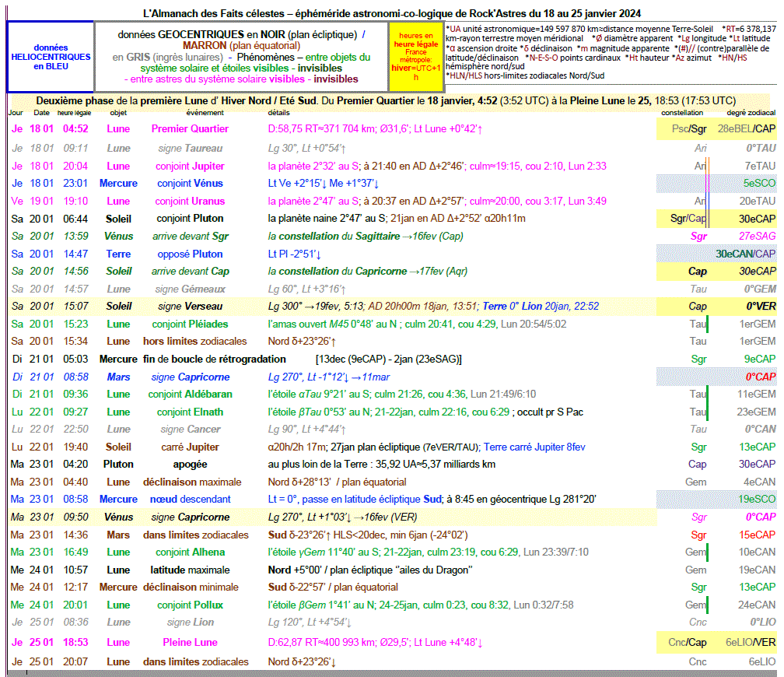This screenshot has height=677, width=784.
Task: Select the time "15:07" in Soleil row
Action: coord(75,307)
